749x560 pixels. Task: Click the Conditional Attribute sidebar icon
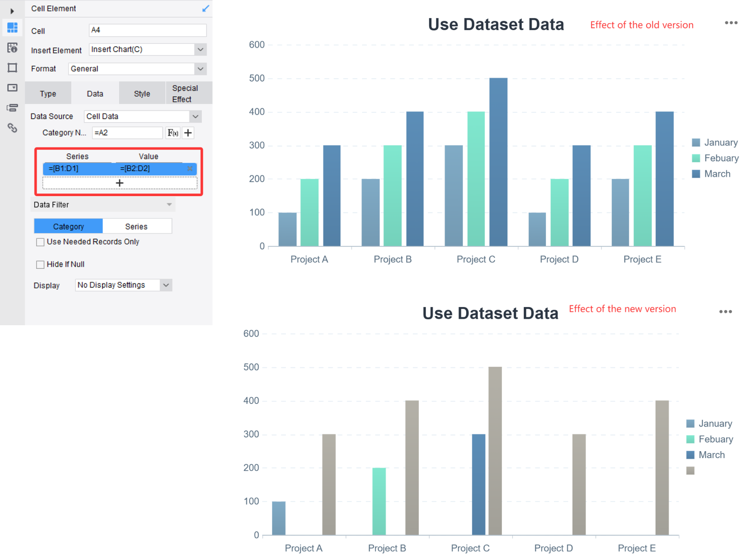(12, 108)
